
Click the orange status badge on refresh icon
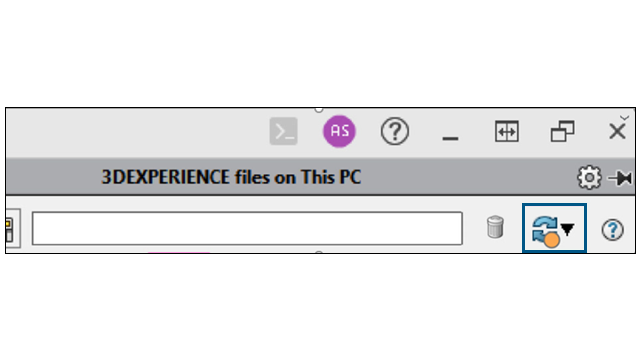point(552,240)
